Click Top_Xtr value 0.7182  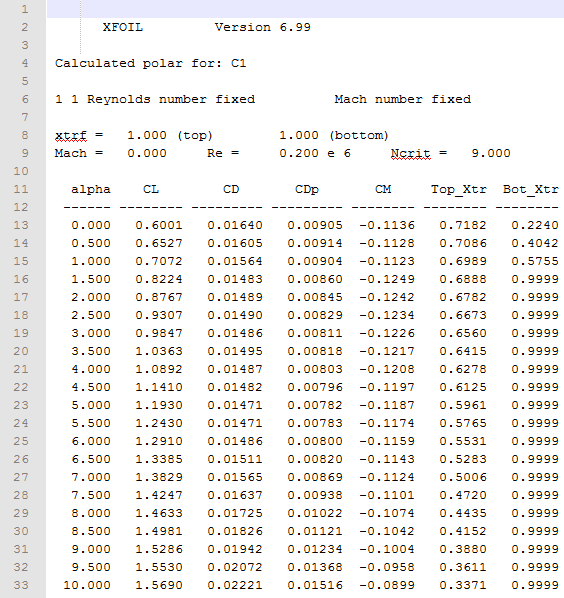(463, 225)
